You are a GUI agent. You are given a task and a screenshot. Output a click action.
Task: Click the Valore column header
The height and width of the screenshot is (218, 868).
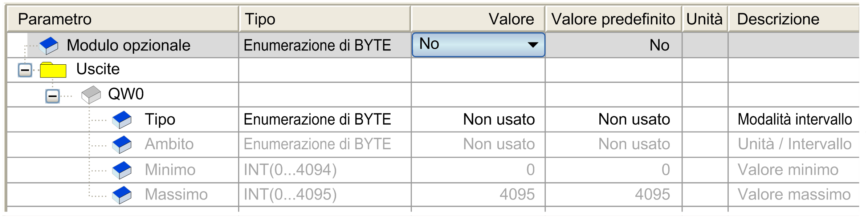click(511, 19)
